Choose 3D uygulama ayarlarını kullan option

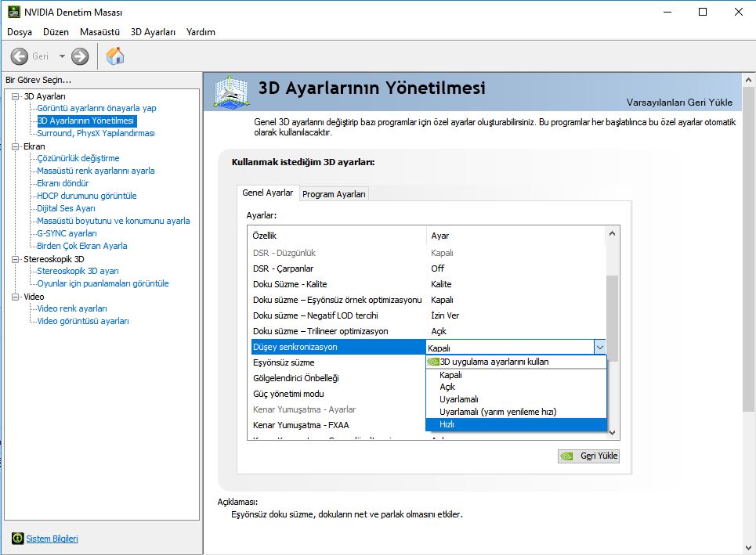tap(516, 362)
